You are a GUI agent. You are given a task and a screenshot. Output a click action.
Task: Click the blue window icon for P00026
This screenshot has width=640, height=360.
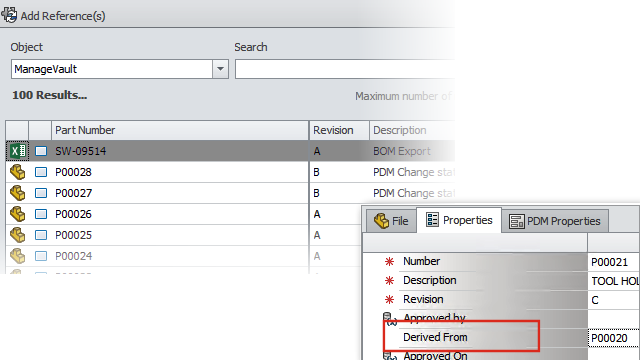coord(41,214)
